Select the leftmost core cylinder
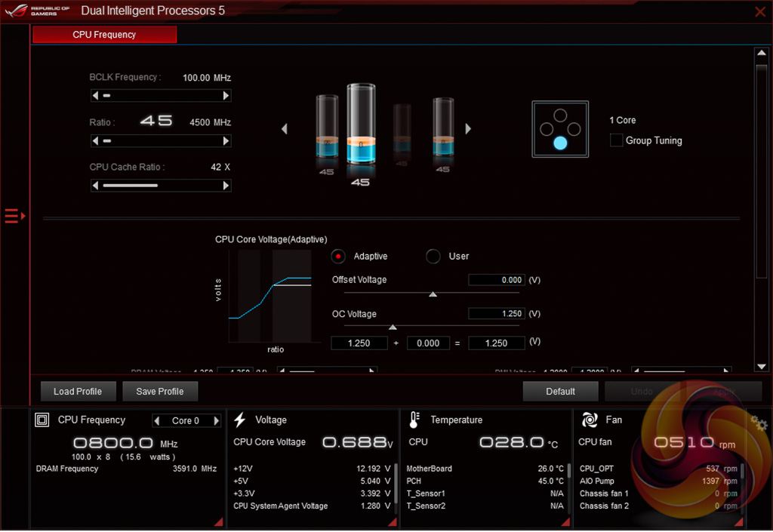Viewport: 773px width, 532px height. click(x=327, y=127)
